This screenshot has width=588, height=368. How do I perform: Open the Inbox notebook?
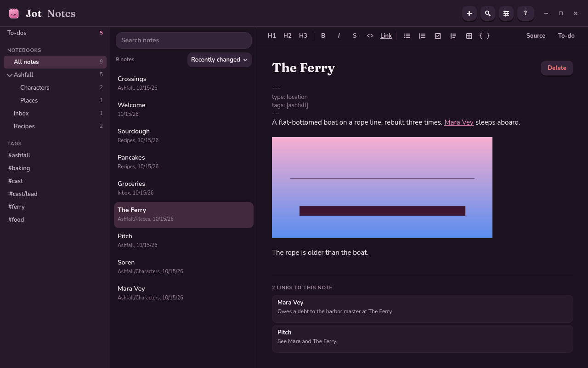55,113
